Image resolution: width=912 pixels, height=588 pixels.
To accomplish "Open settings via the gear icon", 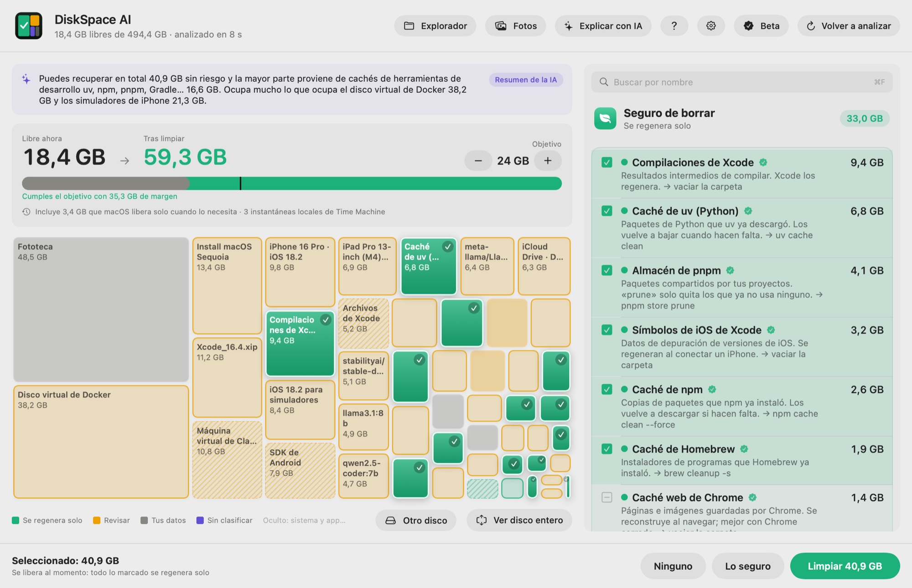I will [x=711, y=26].
